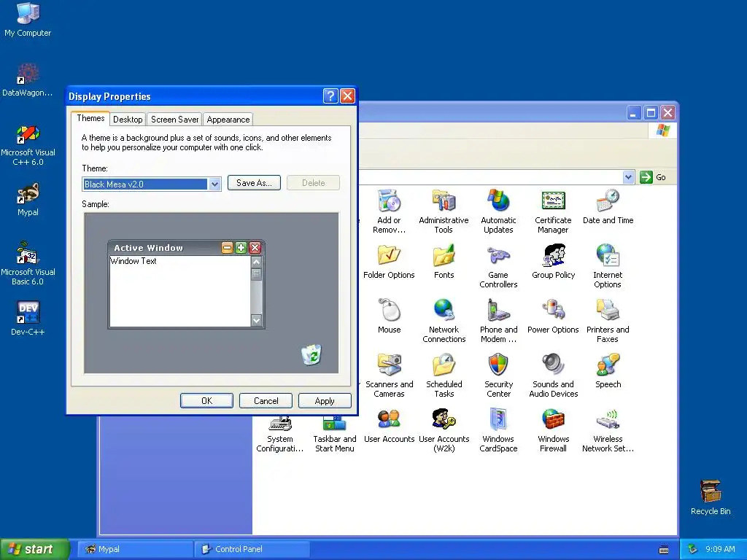Switch to Control Panel taskbar button
Screen dimensions: 747x560
pyautogui.click(x=252, y=549)
